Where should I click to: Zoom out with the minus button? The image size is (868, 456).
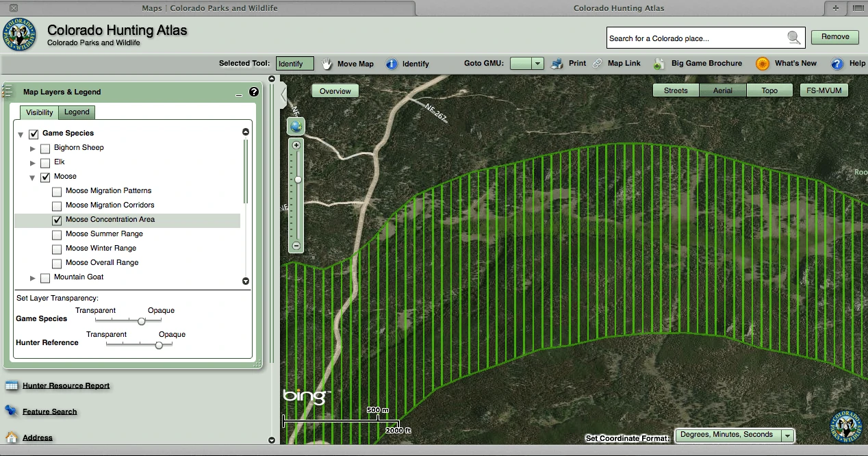[x=296, y=245]
